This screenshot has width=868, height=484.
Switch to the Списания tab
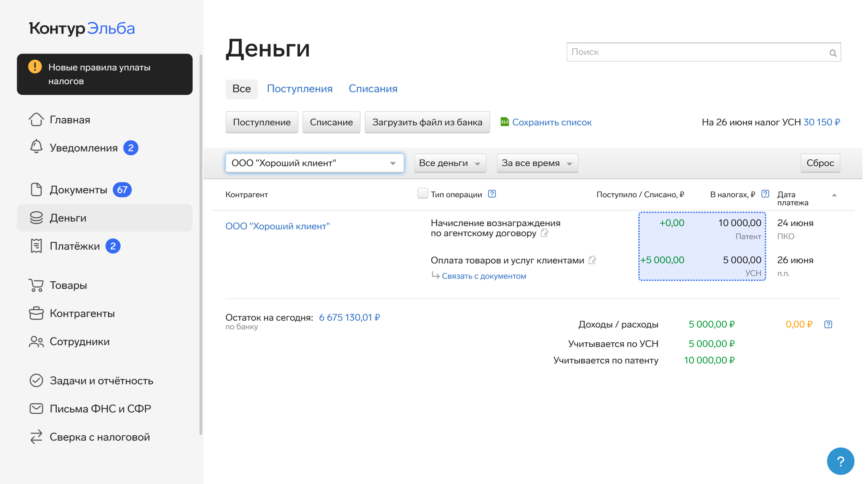coord(373,89)
